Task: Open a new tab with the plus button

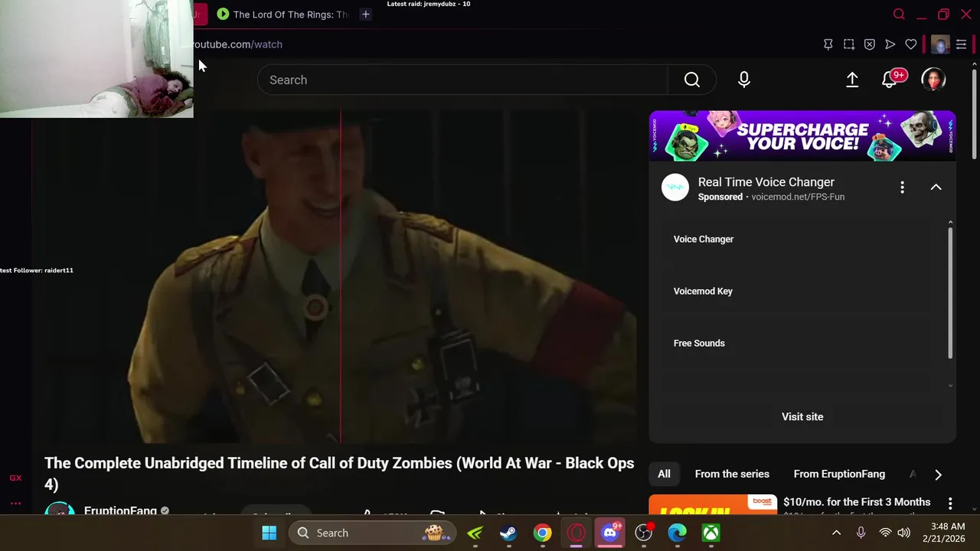Action: tap(365, 14)
